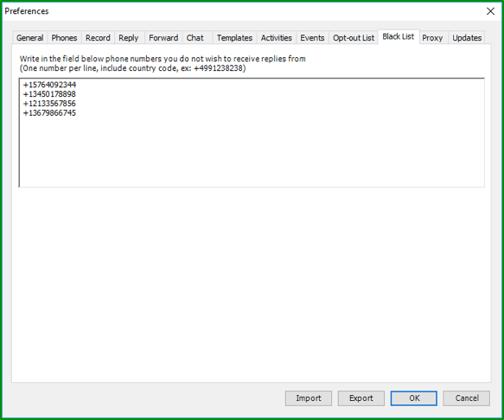This screenshot has width=504, height=420.
Task: Place cursor on number +13679866745
Action: pyautogui.click(x=49, y=113)
